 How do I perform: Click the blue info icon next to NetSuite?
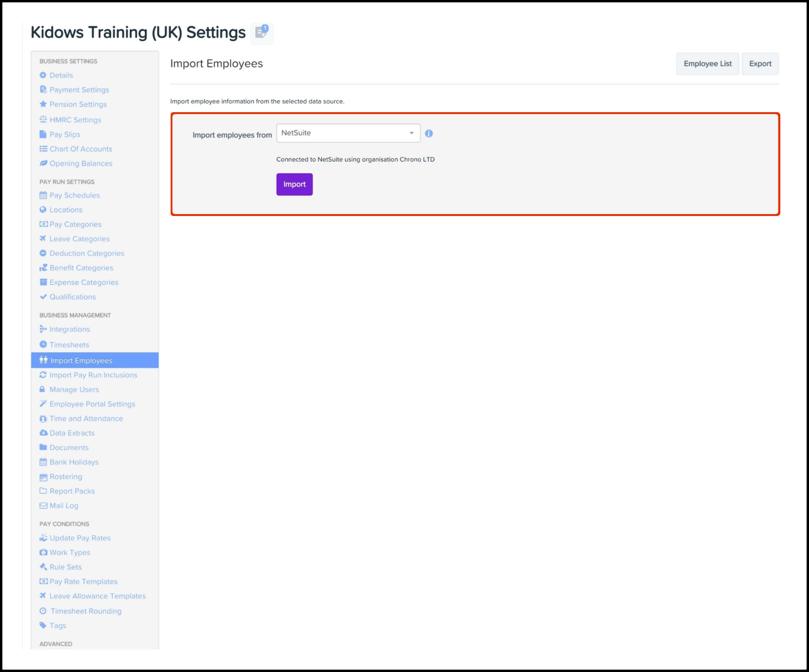pos(429,134)
